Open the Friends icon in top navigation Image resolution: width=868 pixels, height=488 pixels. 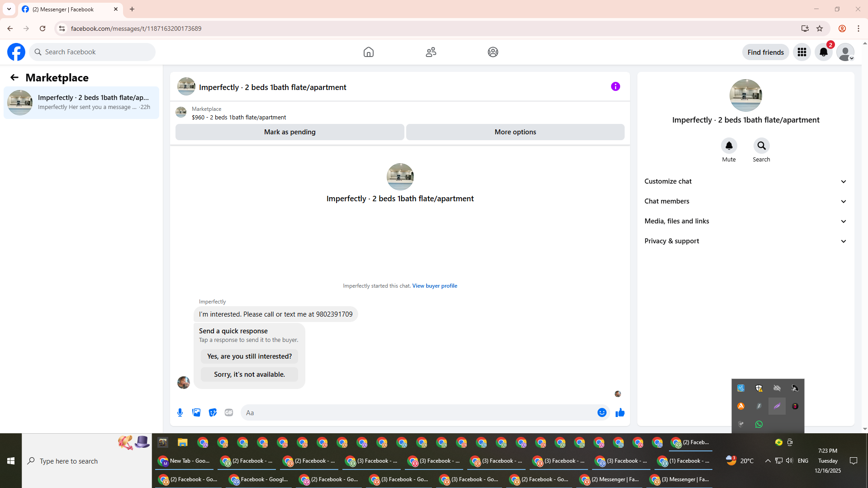[431, 52]
